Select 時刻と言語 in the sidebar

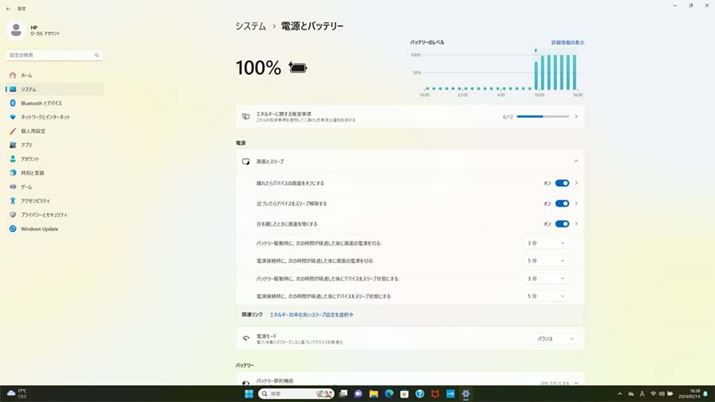[x=32, y=173]
